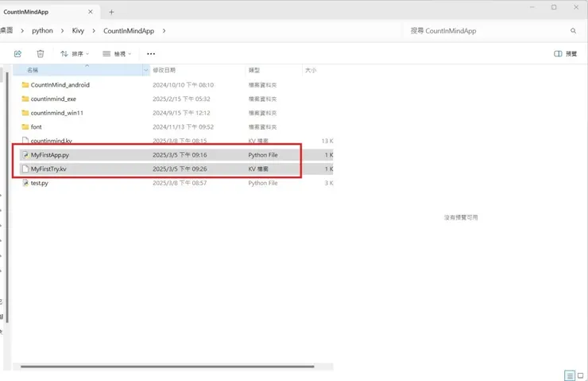Open a new tab with plus button
The image size is (588, 381).
tap(111, 12)
